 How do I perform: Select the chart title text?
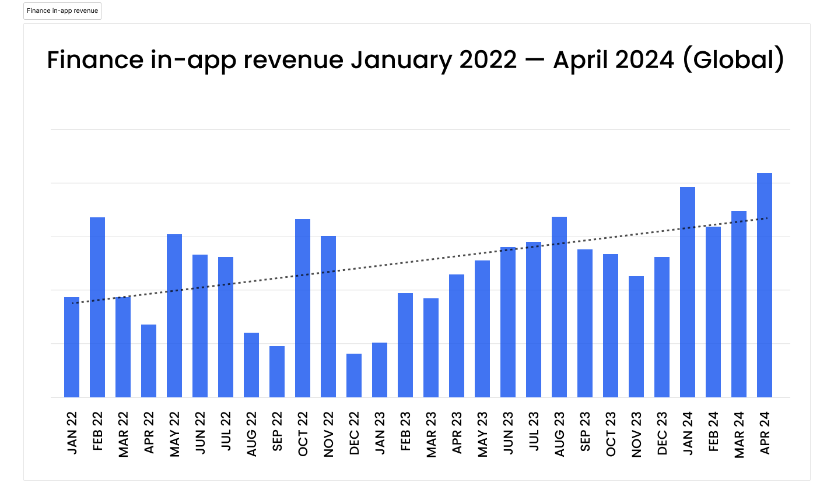[415, 59]
